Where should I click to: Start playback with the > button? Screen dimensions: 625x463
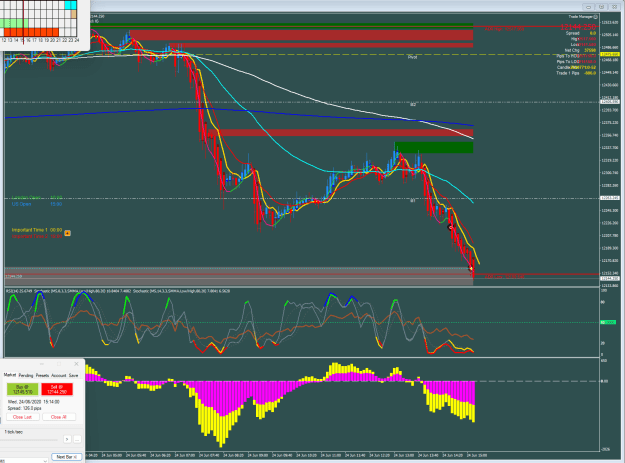coord(67,439)
